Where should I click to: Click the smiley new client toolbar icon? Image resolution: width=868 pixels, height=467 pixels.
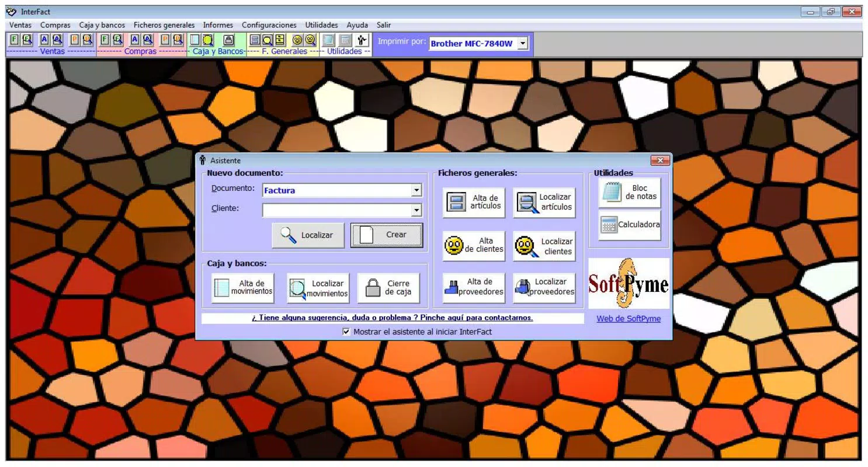click(x=298, y=40)
